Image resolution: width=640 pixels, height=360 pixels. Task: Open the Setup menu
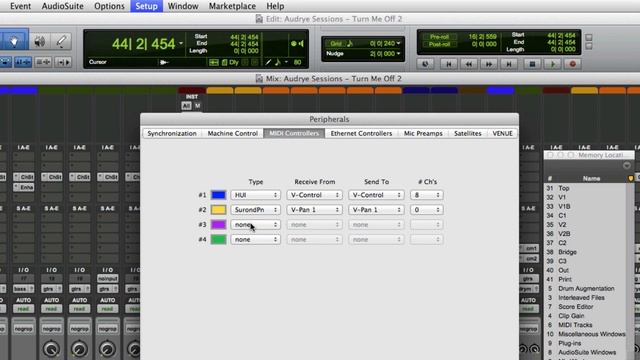coord(147,6)
